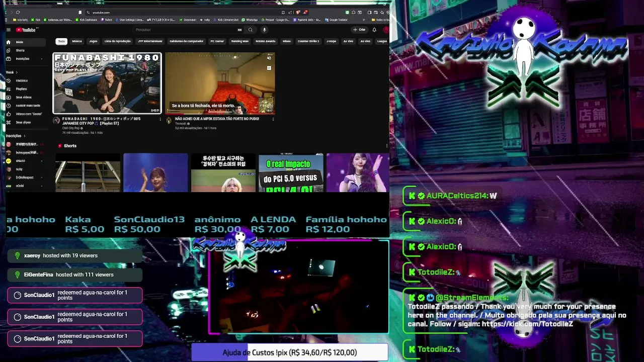Expand the Inscrições section
Image resolution: width=644 pixels, height=362 pixels.
click(x=16, y=136)
